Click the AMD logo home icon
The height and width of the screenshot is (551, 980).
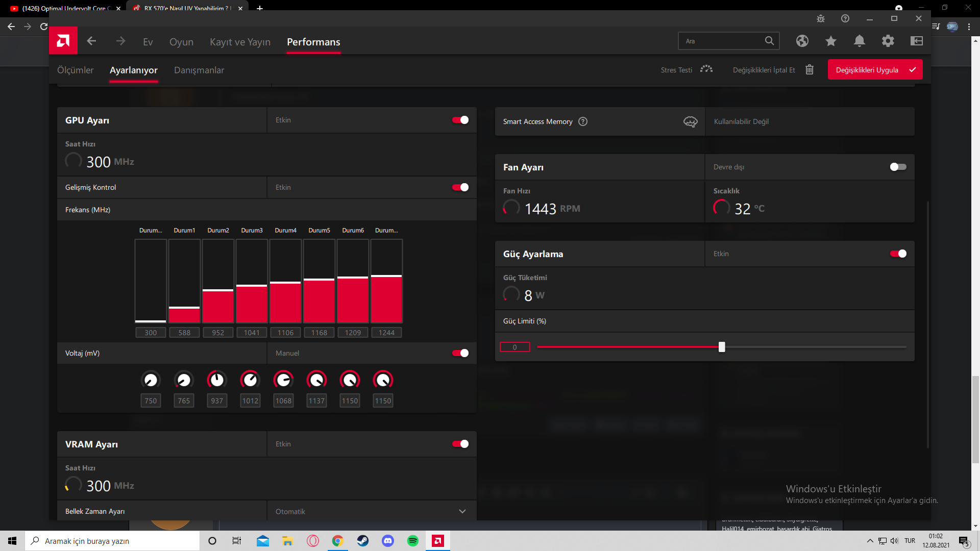tap(63, 41)
